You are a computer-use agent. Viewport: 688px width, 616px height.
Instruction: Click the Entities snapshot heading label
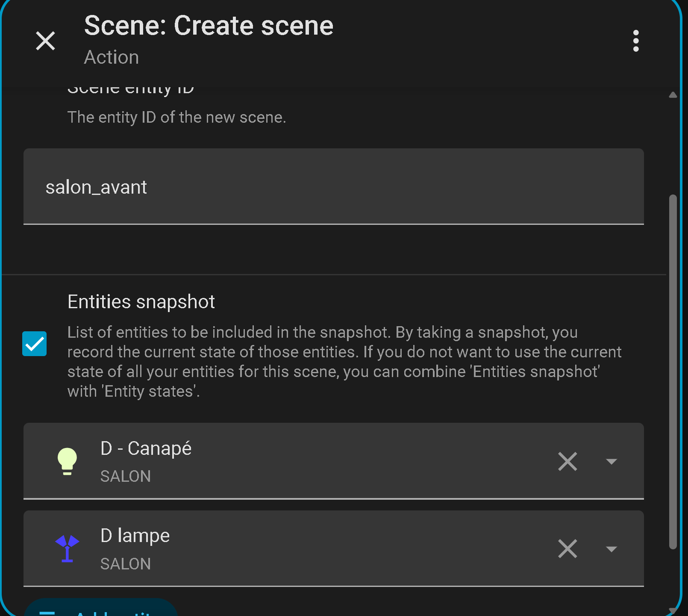tap(141, 302)
